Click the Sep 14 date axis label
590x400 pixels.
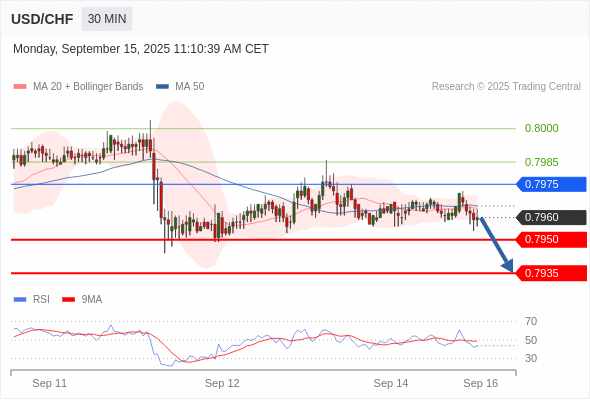(391, 383)
